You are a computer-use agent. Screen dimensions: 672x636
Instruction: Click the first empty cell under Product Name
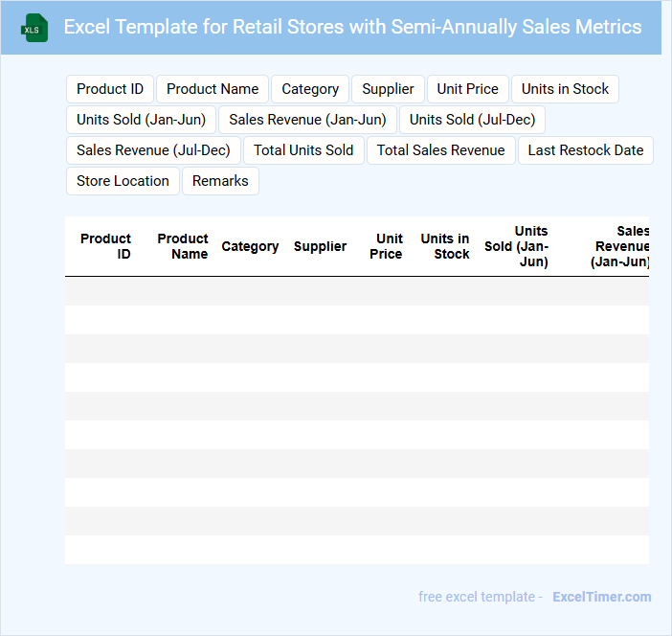click(182, 291)
